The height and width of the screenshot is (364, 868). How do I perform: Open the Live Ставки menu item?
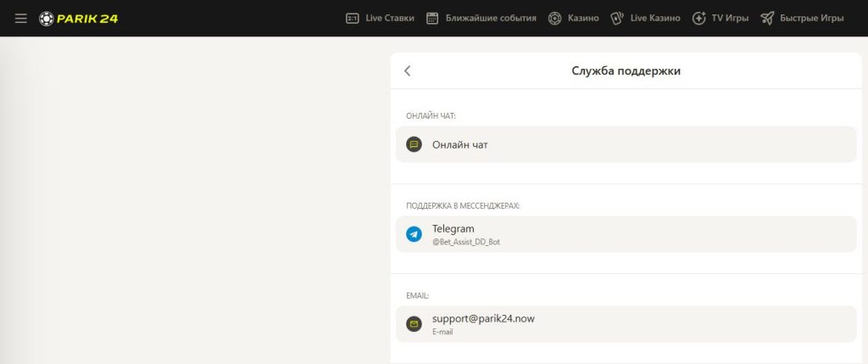pyautogui.click(x=390, y=18)
